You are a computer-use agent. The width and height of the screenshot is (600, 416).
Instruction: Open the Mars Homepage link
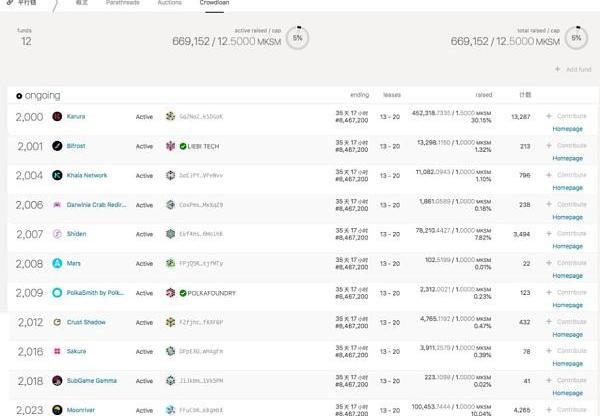point(567,276)
